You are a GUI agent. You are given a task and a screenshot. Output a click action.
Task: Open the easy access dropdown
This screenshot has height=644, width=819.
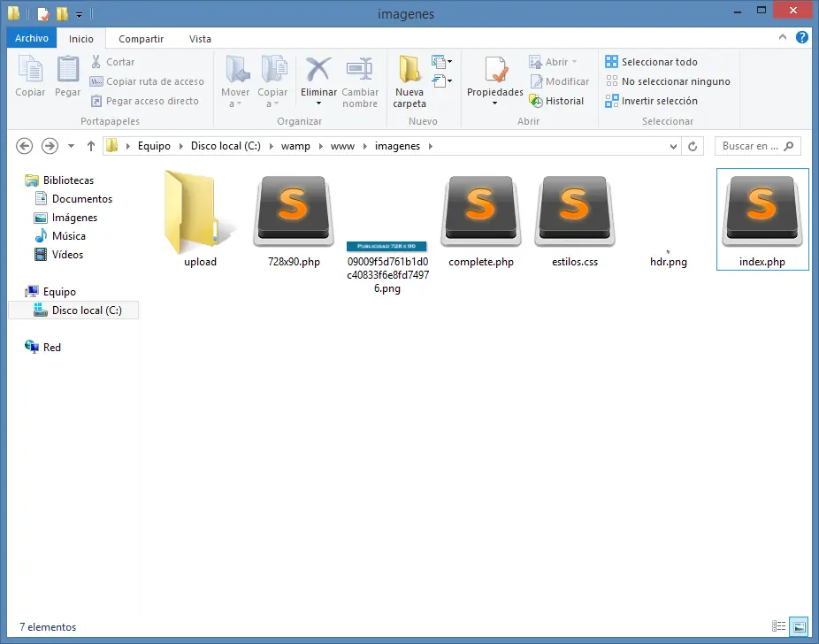[442, 81]
